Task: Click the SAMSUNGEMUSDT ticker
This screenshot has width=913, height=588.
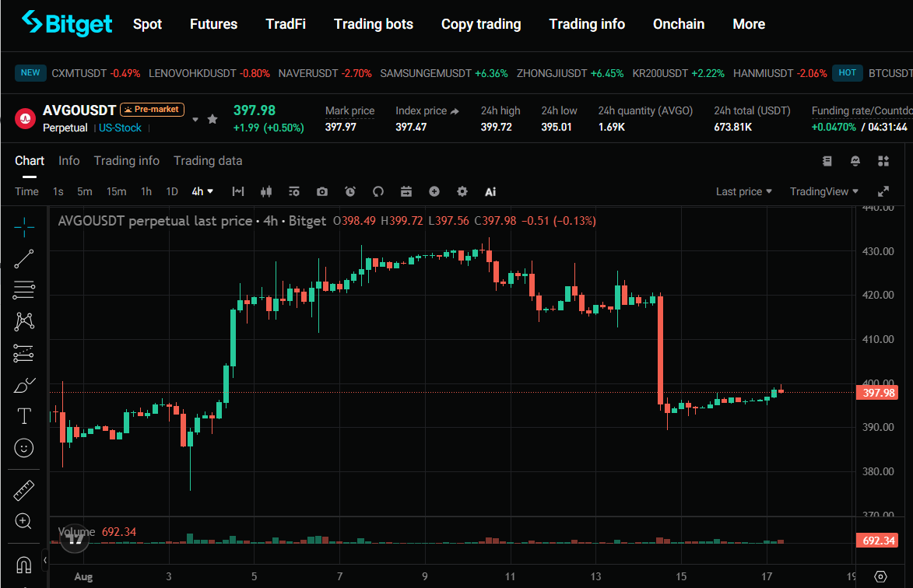Action: 444,73
